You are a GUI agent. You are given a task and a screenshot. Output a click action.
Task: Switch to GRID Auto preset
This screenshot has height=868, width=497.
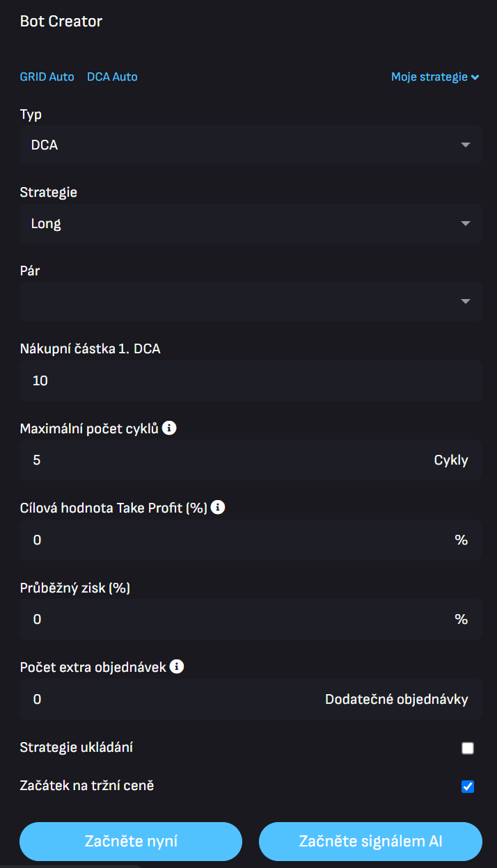coord(47,77)
